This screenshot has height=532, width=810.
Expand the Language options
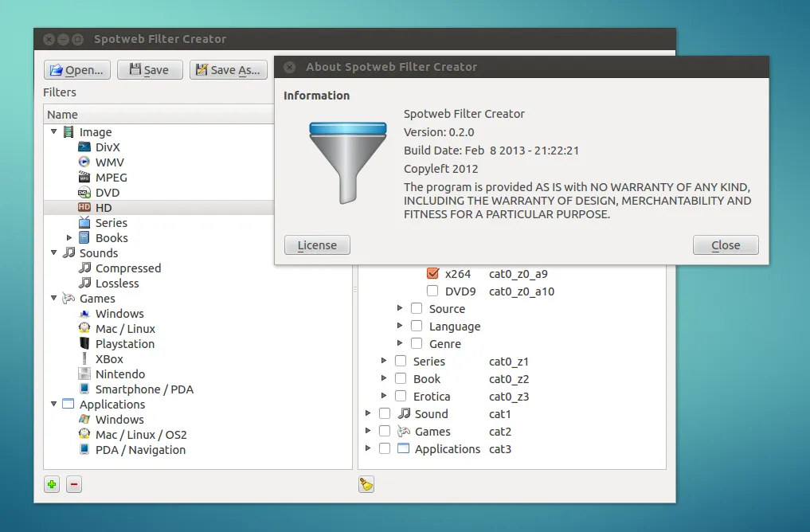click(x=399, y=326)
